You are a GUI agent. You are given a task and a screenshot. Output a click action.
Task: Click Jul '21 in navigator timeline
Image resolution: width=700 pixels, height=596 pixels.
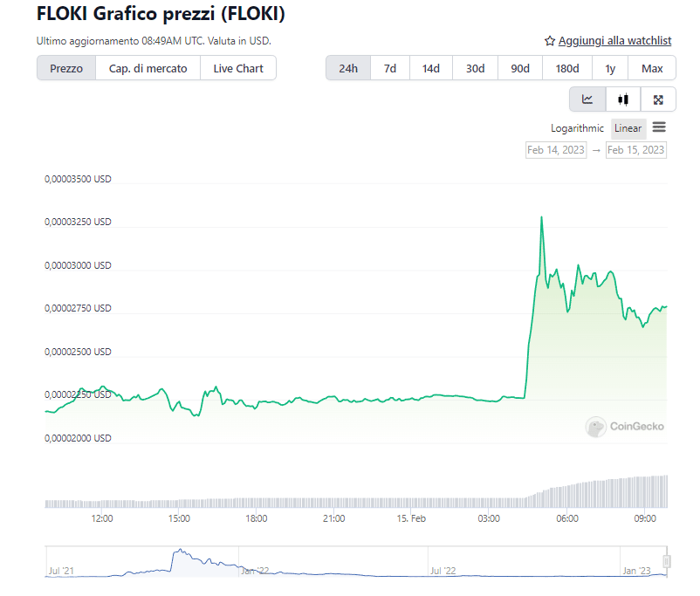tap(61, 571)
